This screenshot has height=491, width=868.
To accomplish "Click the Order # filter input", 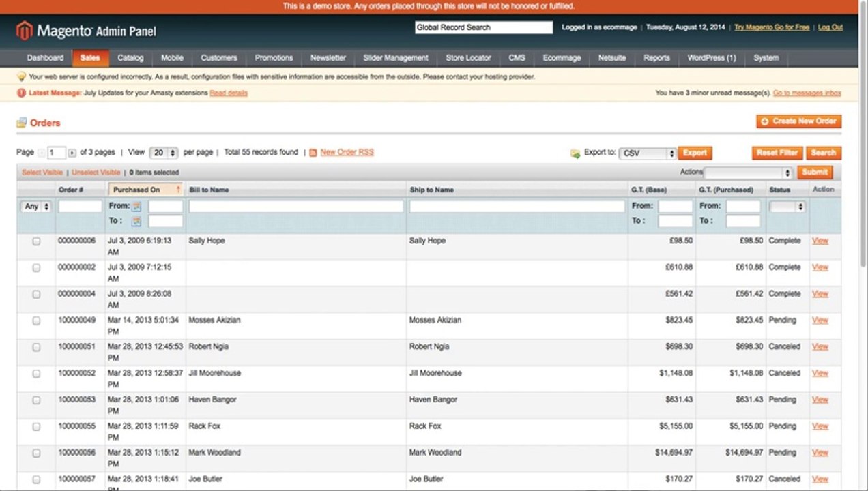I will (x=80, y=206).
